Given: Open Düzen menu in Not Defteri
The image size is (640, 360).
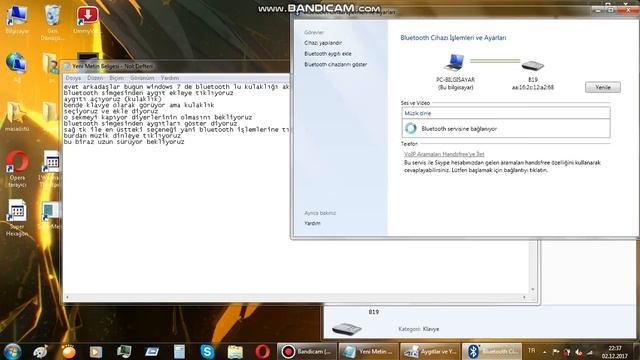Looking at the screenshot, I should 95,78.
